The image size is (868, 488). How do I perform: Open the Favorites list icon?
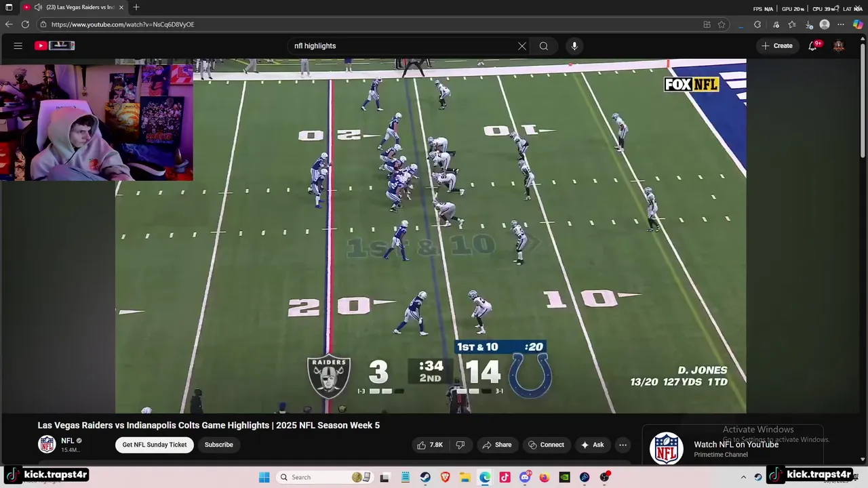coord(792,24)
